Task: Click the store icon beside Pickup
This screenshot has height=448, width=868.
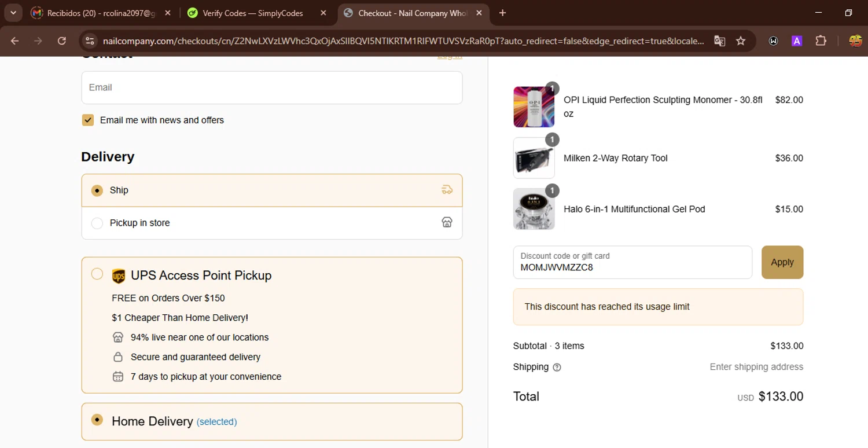Action: [x=447, y=222]
